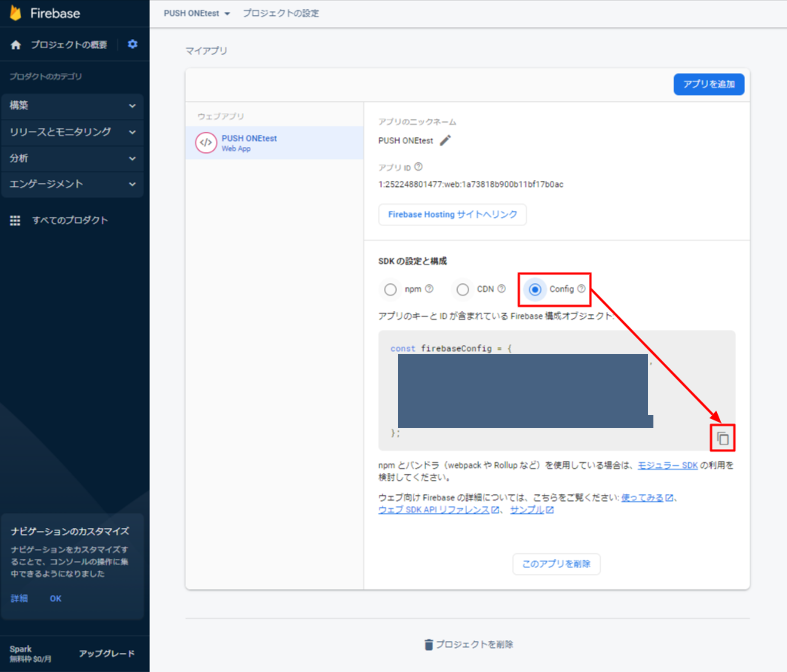Click Firebase Hosting サイトへリンク button
This screenshot has height=672, width=787.
coord(452,214)
